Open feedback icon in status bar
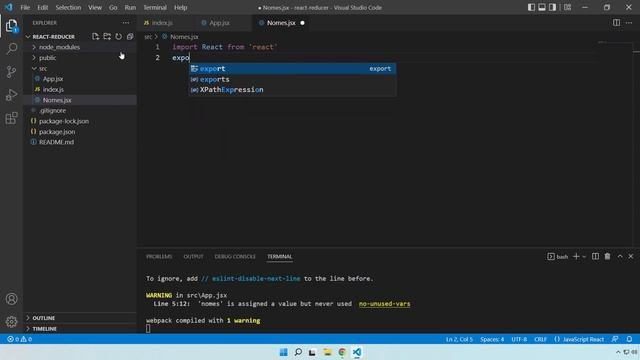Viewport: 640px width, 360px height. tap(615, 339)
